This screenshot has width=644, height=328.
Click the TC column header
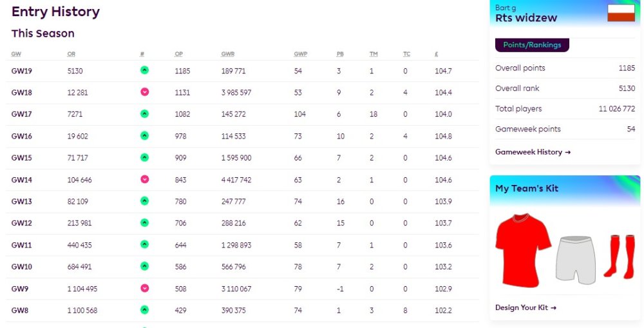click(x=406, y=53)
